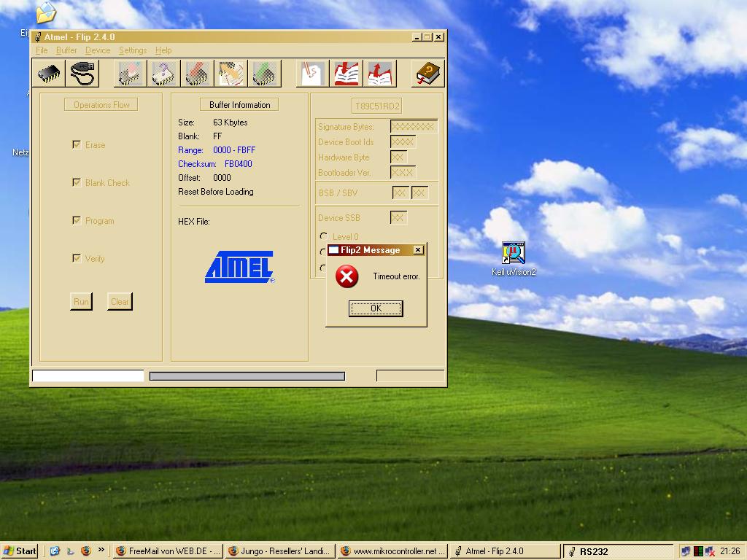Click the Device Boot Ids field

click(403, 141)
